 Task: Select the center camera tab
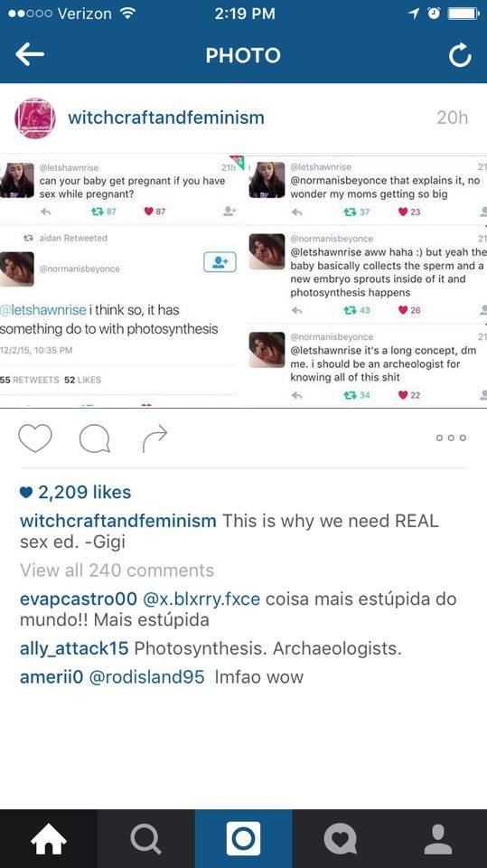[244, 839]
